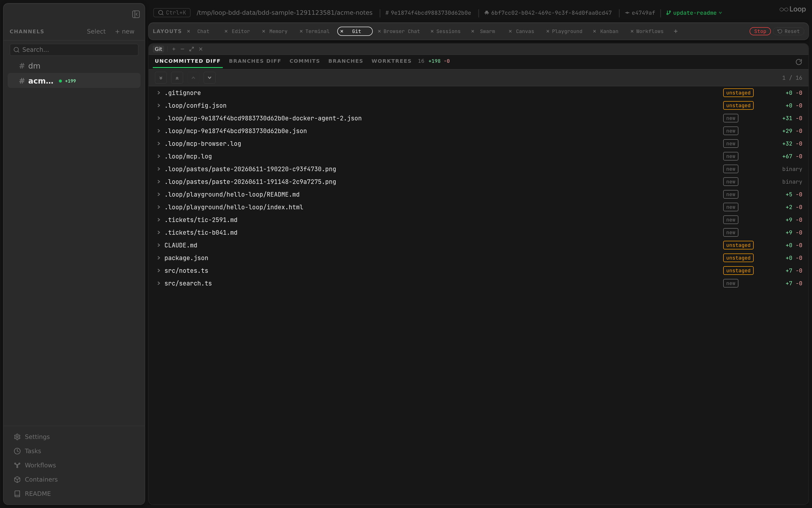Close the Playground layout tab
Viewport: 812px width, 508px height.
(548, 31)
